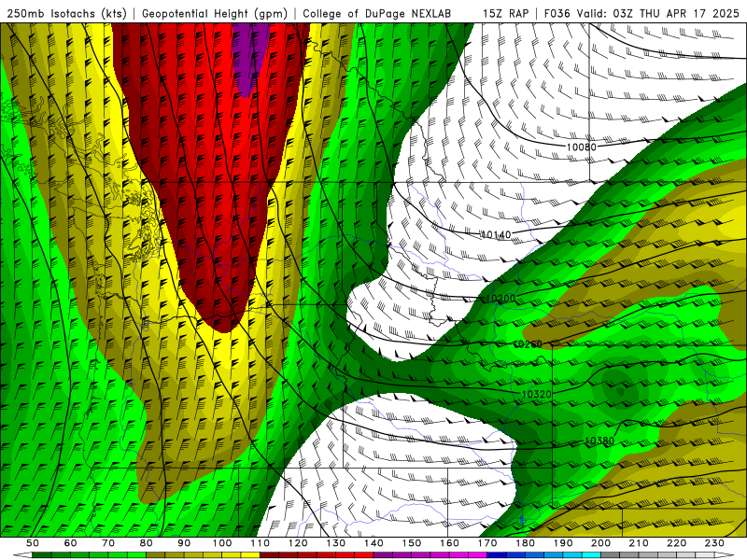Click the "F036" forecast hour label

click(557, 13)
